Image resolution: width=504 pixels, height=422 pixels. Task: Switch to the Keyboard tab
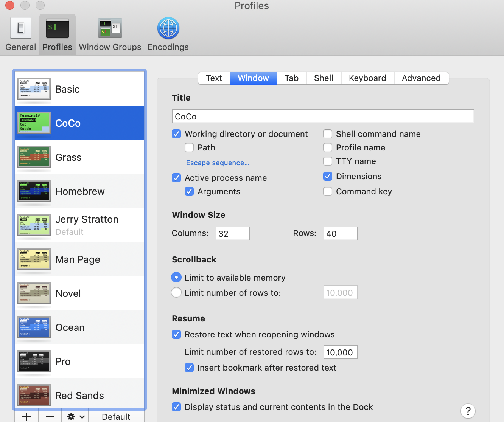coord(367,78)
